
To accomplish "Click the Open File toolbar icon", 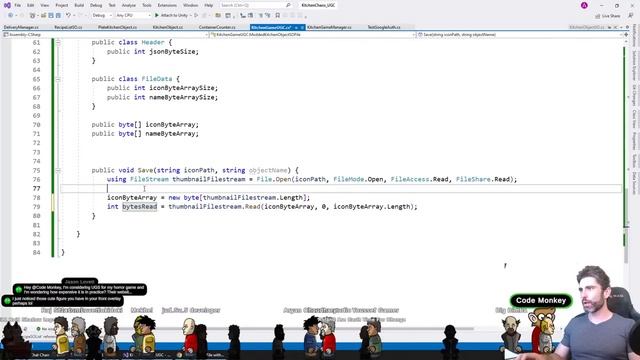I will [x=43, y=16].
